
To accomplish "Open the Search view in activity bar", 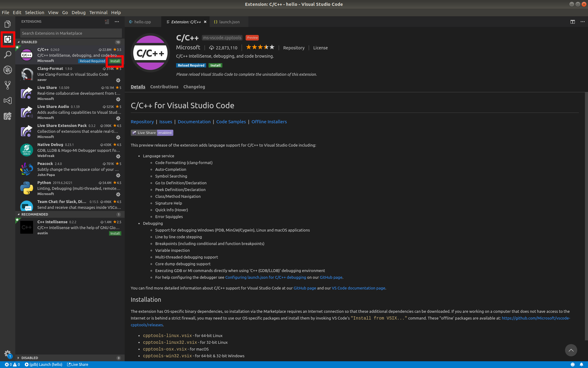I will 8,55.
